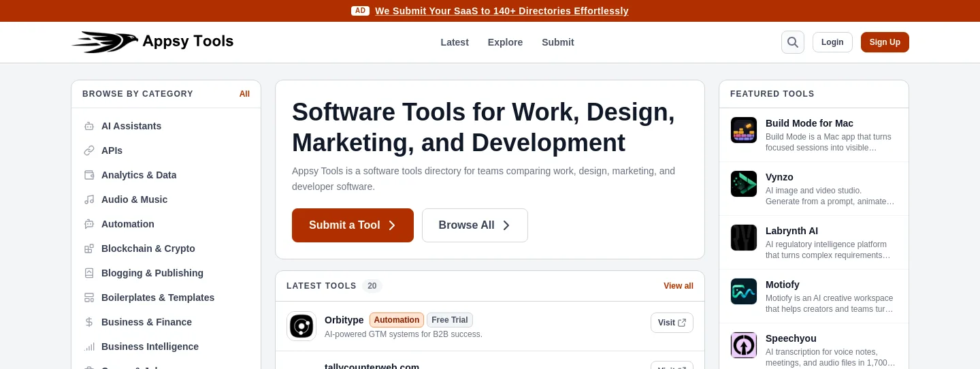980x369 pixels.
Task: Click the Motiofy app icon
Action: [x=744, y=291]
